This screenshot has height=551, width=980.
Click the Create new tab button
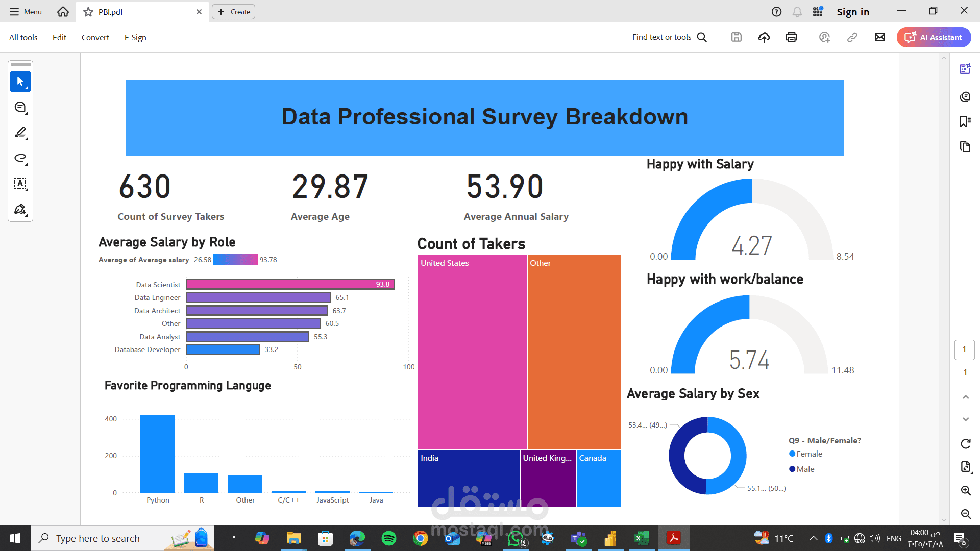[x=234, y=12]
